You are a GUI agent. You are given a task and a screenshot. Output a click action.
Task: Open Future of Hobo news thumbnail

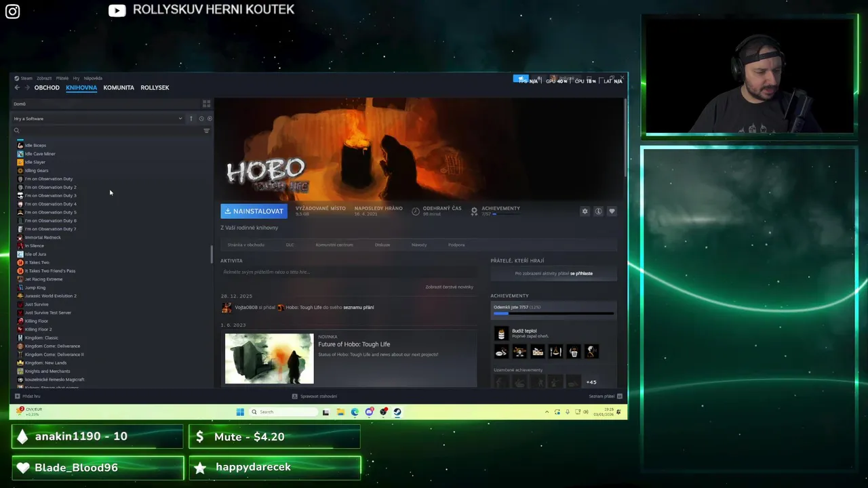(x=269, y=359)
